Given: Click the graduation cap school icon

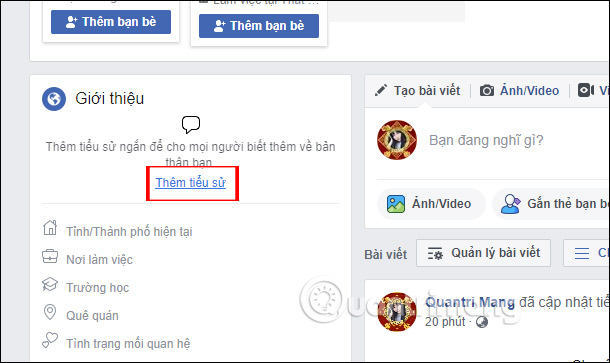Looking at the screenshot, I should pyautogui.click(x=50, y=284).
